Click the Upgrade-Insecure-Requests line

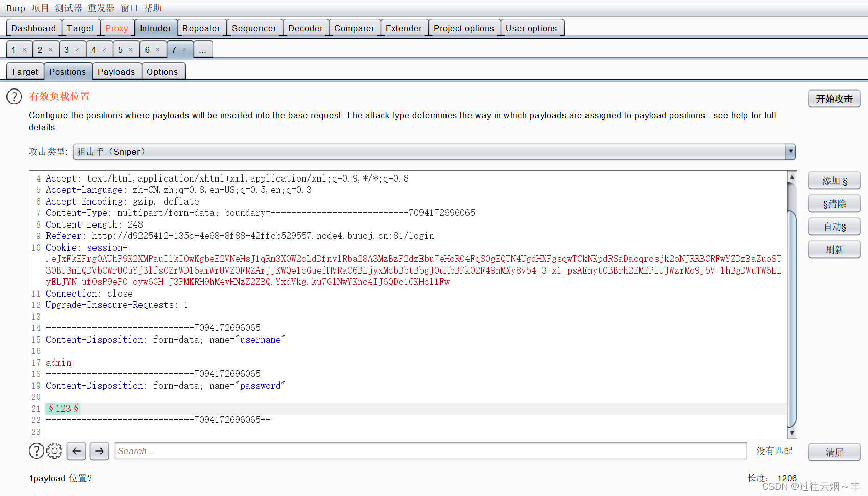[x=117, y=305]
